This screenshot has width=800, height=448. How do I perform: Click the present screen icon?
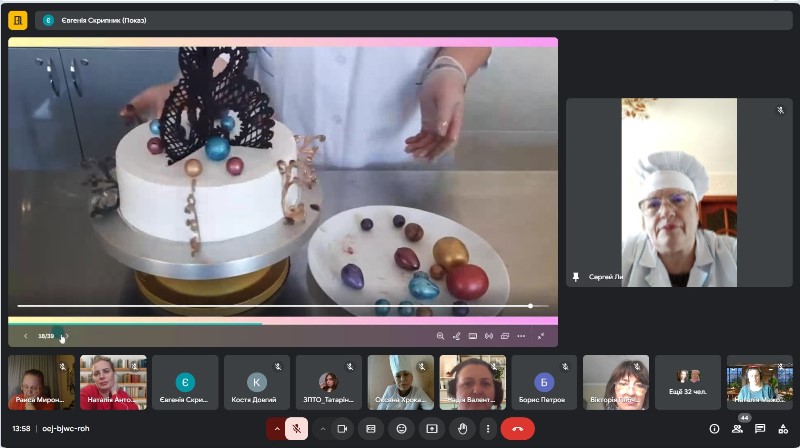click(x=432, y=429)
